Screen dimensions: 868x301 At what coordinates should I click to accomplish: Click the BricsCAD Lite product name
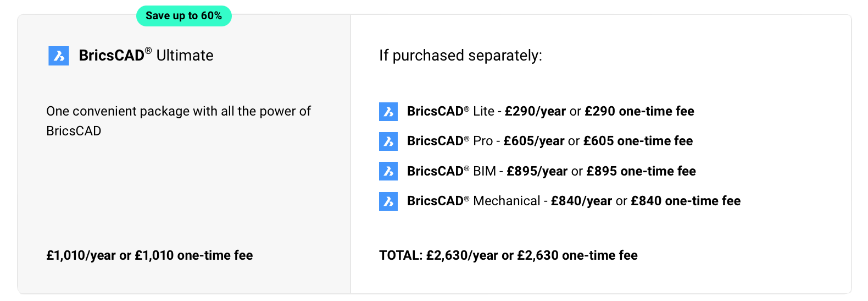(x=450, y=112)
